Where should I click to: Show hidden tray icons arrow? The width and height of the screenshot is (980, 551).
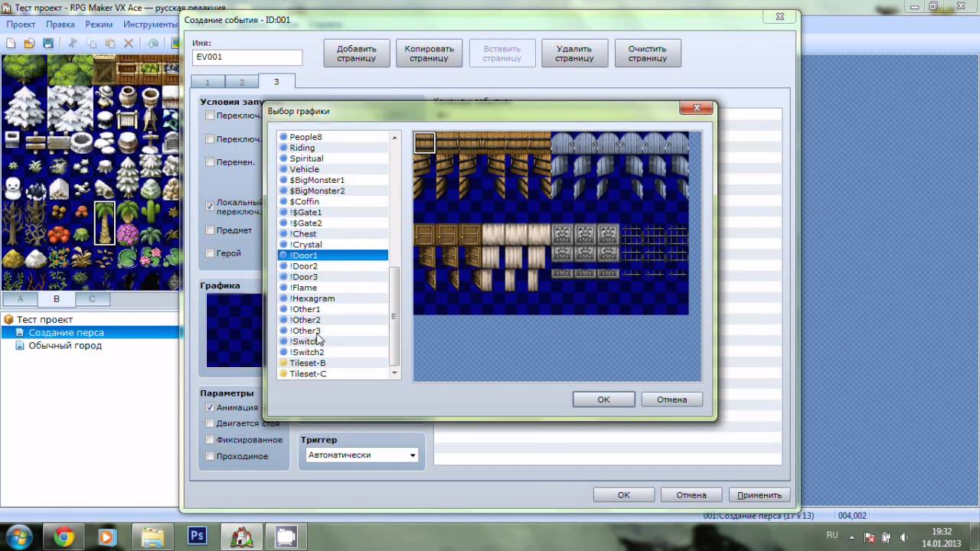853,536
